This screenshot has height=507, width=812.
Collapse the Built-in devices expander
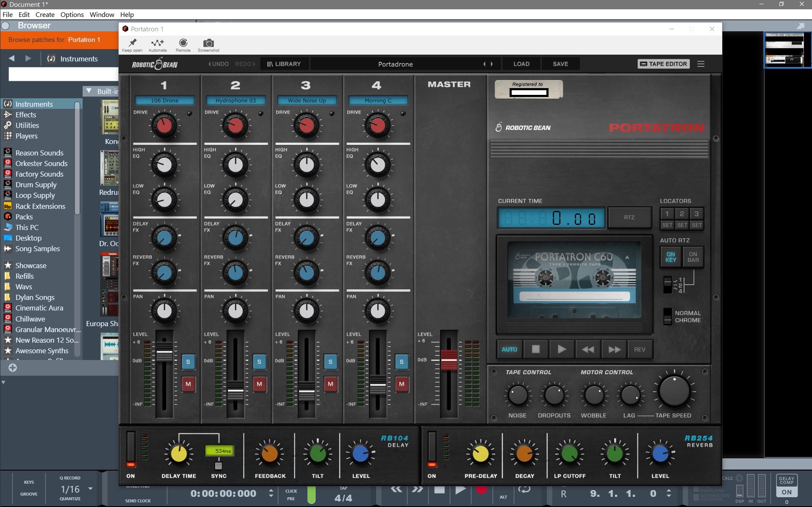(x=89, y=91)
